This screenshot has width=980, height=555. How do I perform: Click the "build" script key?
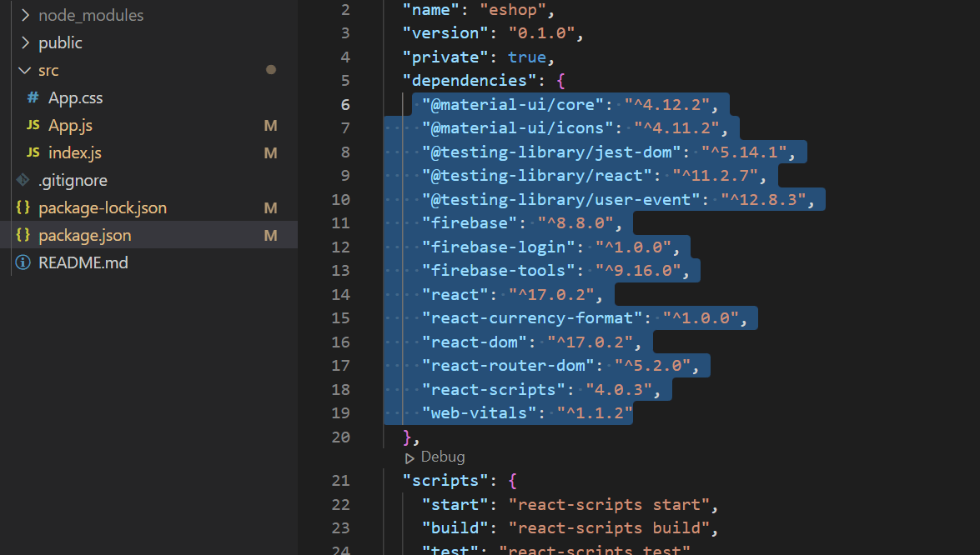[455, 528]
